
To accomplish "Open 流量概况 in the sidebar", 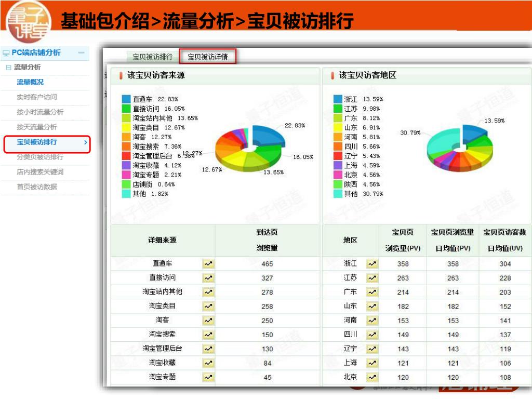I will pos(30,83).
